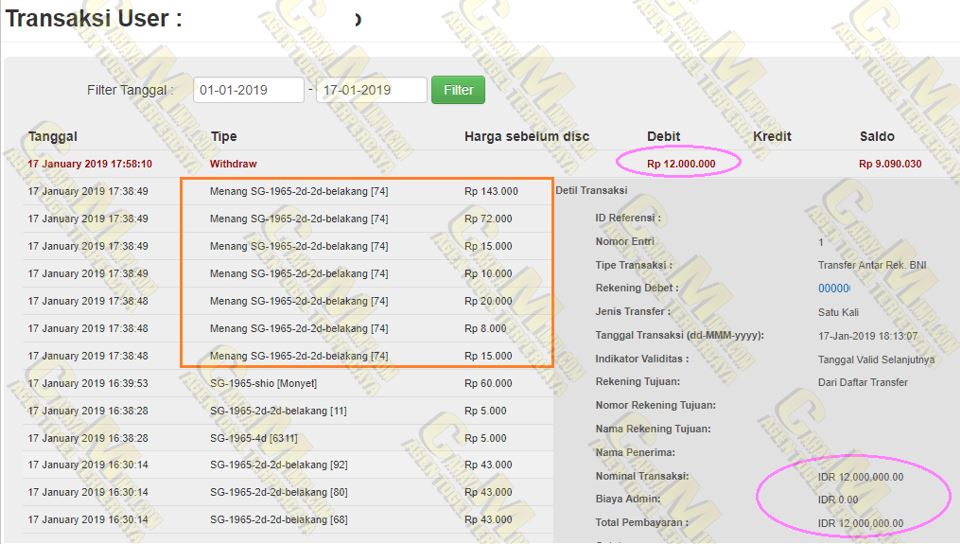Click the end date field showing 17-01-2019

pos(371,90)
